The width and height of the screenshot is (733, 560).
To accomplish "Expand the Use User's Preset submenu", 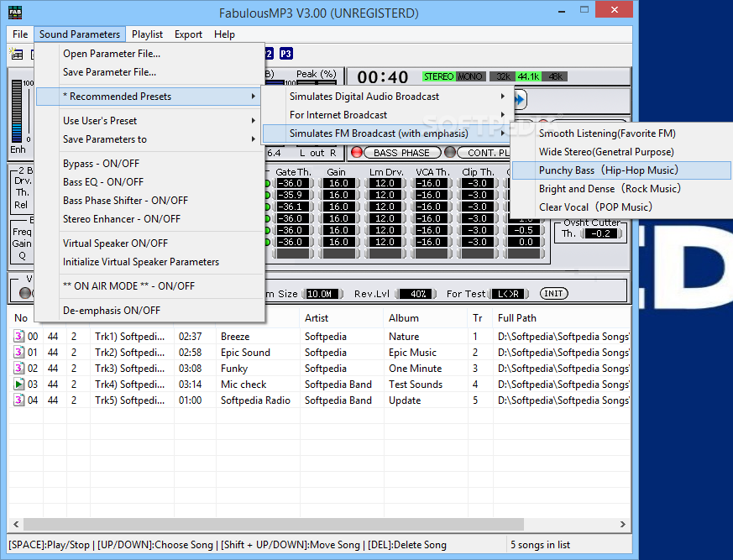I will pyautogui.click(x=150, y=121).
